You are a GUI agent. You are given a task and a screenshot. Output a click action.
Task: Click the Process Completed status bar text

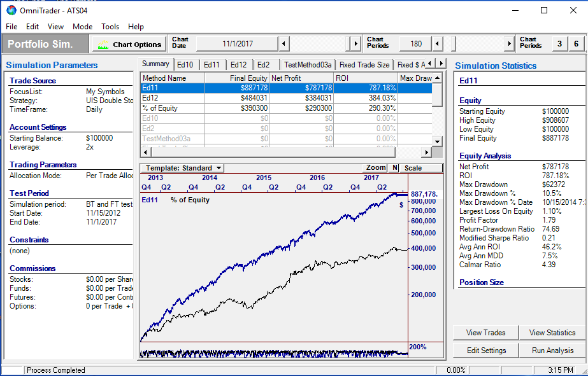[56, 370]
